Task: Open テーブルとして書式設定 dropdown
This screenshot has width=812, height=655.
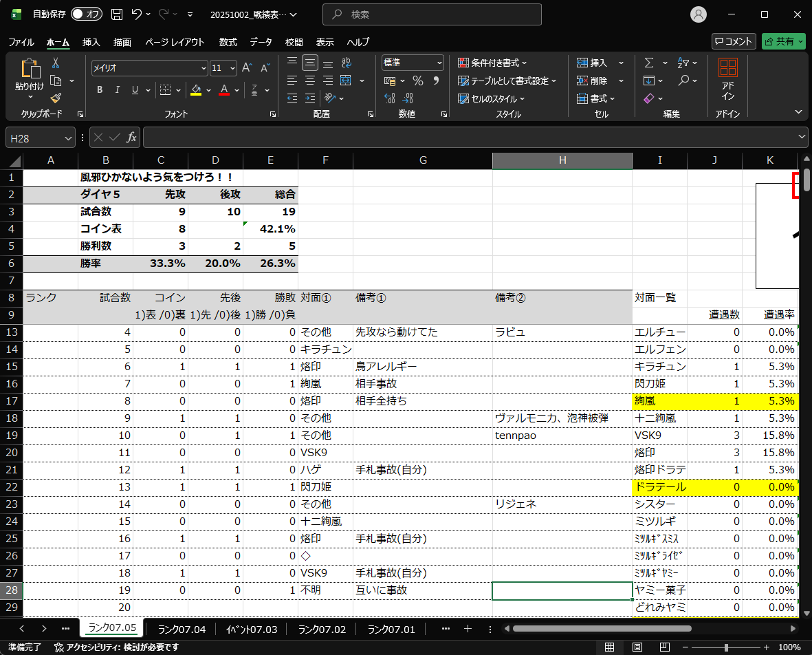Action: 507,80
